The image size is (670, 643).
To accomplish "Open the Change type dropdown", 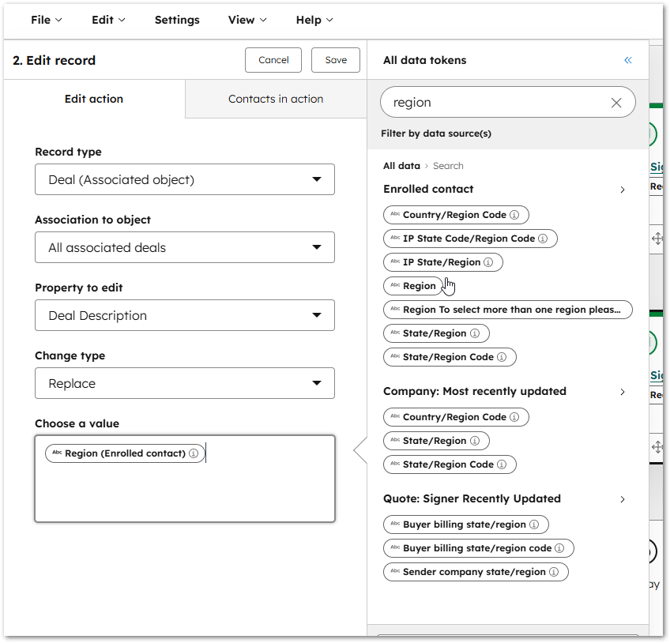I will coord(185,383).
